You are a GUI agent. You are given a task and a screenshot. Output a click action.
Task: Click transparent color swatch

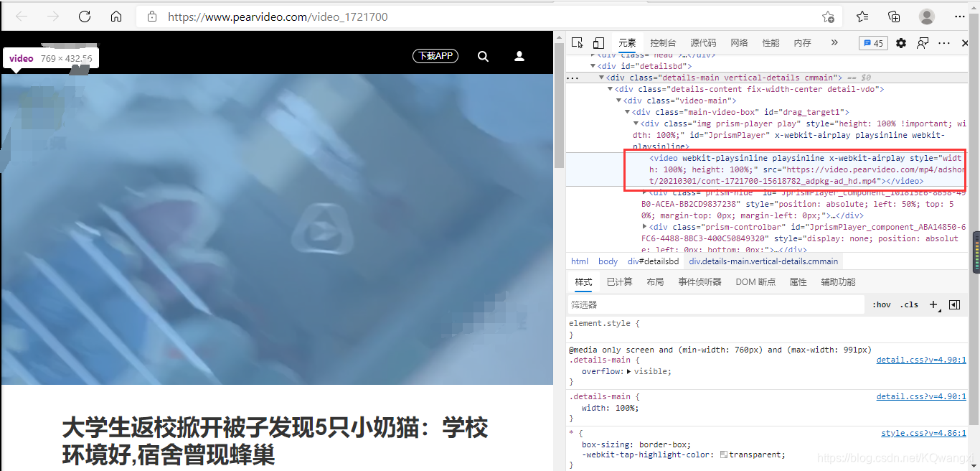click(724, 454)
